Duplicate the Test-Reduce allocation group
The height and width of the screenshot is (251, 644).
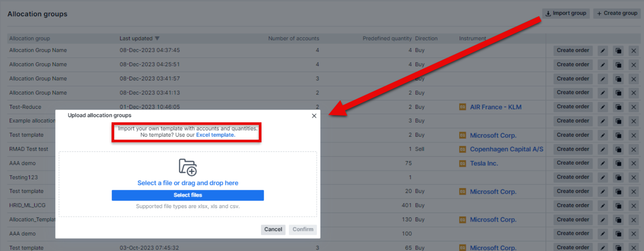(618, 107)
